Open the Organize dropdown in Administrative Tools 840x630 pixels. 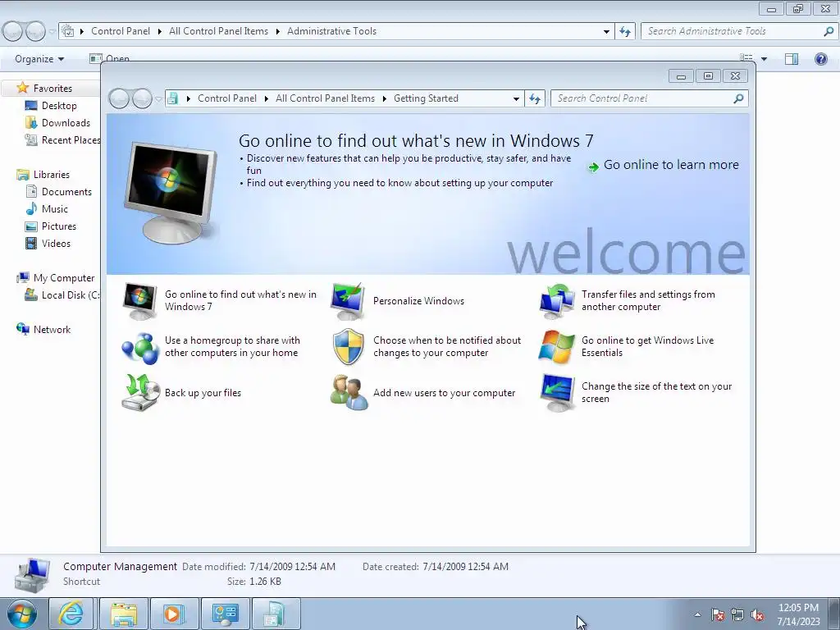39,59
